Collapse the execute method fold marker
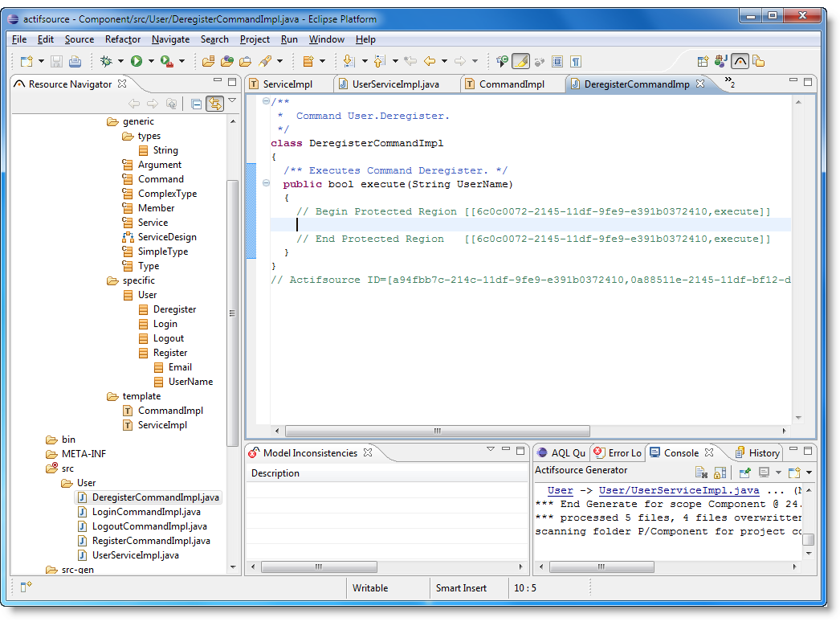This screenshot has height=630, width=840. click(266, 184)
